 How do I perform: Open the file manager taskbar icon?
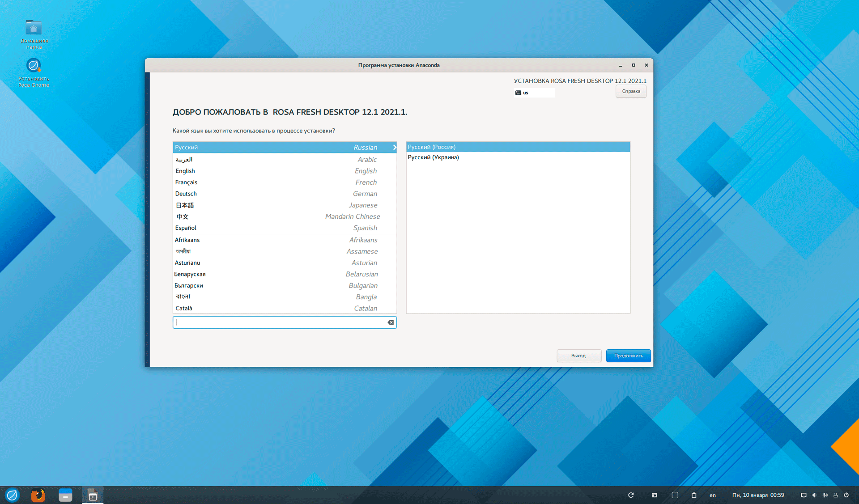tap(65, 495)
